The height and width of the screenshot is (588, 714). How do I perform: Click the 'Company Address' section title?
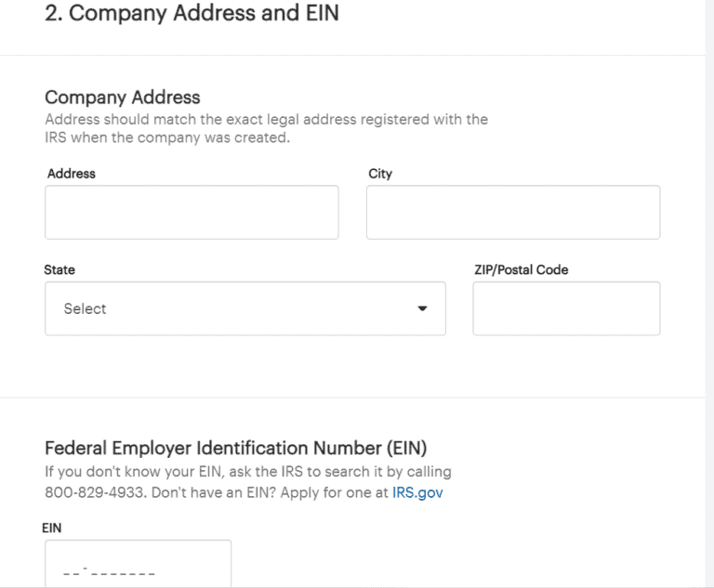click(122, 98)
